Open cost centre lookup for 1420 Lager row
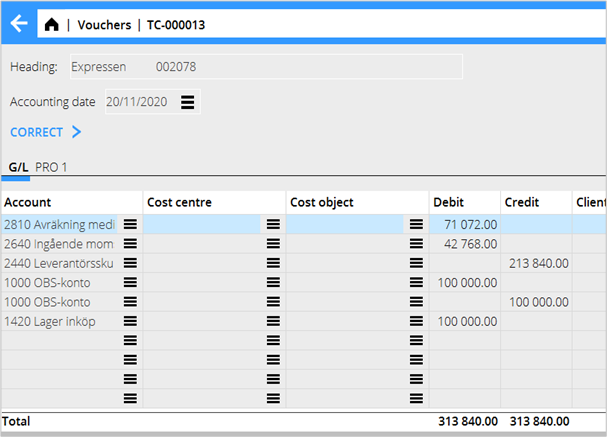This screenshot has width=607, height=437. click(x=273, y=322)
